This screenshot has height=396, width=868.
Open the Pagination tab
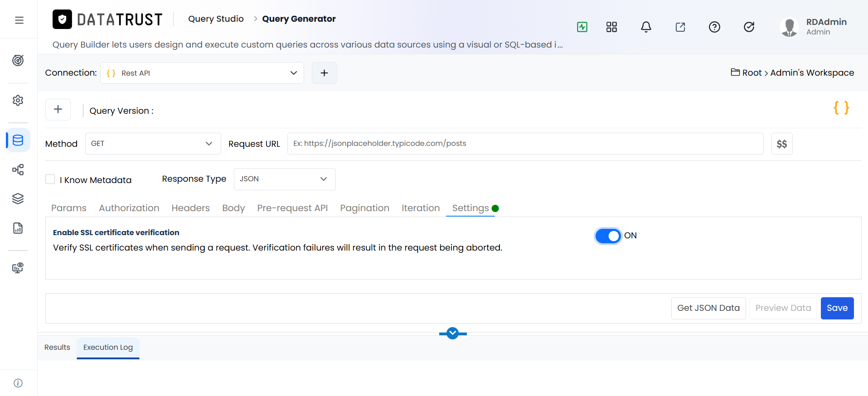(x=365, y=208)
